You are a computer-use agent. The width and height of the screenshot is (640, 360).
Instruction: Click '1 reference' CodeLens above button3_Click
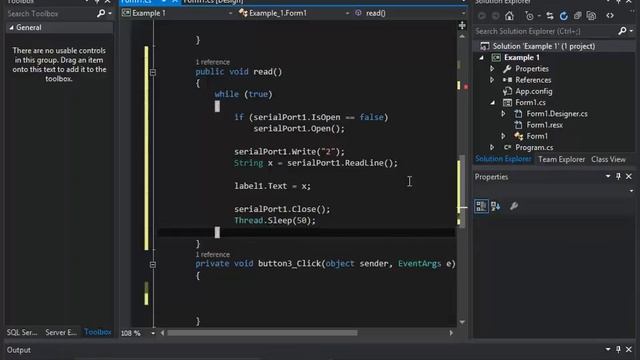[x=212, y=255]
